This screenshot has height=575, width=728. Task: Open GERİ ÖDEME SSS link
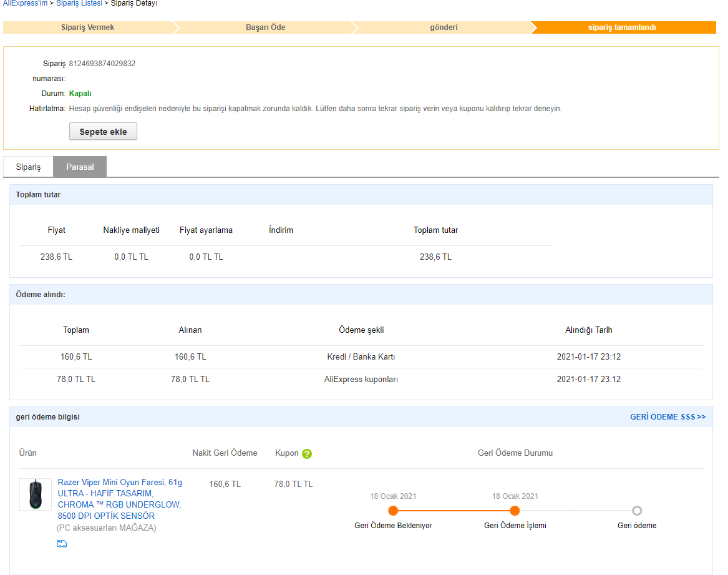(667, 417)
